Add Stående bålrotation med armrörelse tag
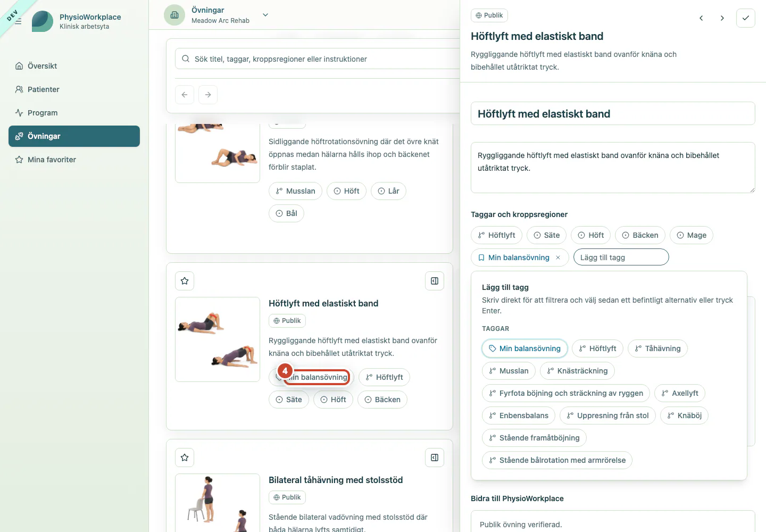 coord(557,460)
